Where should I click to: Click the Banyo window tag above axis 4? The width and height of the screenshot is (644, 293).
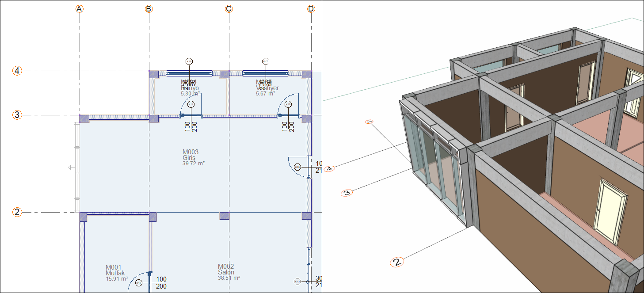(x=189, y=61)
